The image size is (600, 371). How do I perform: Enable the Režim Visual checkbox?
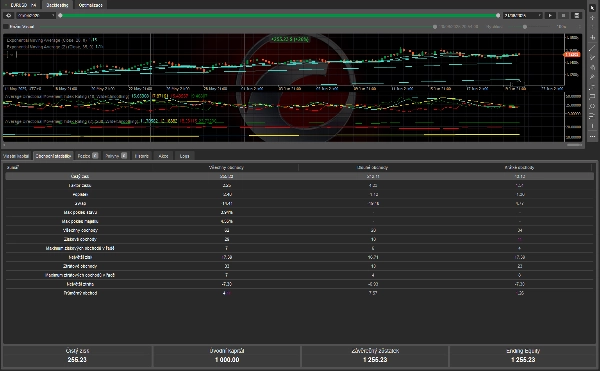coord(6,26)
